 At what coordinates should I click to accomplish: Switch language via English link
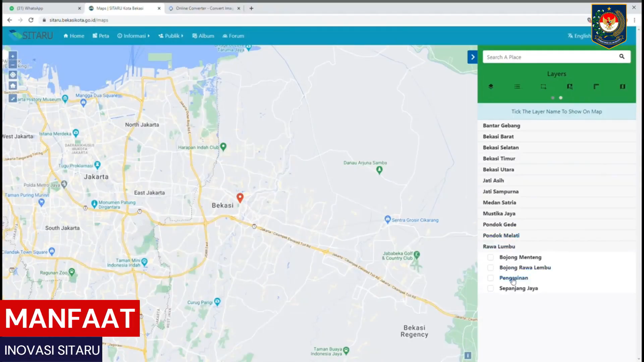579,36
